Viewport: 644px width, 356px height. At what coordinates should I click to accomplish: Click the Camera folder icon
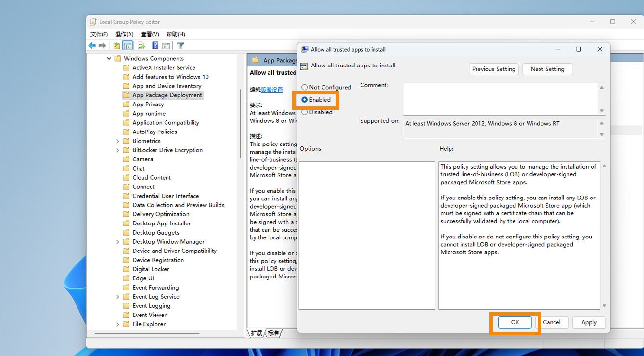pos(126,159)
